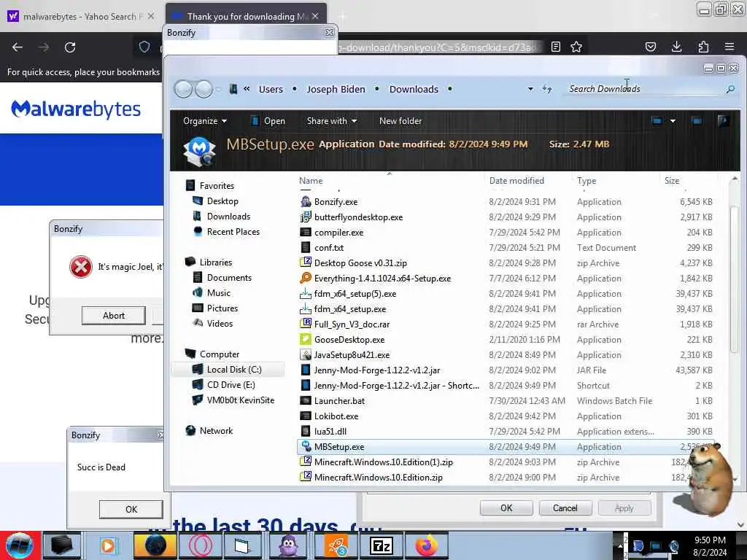Sort files by Type column header

click(x=616, y=181)
